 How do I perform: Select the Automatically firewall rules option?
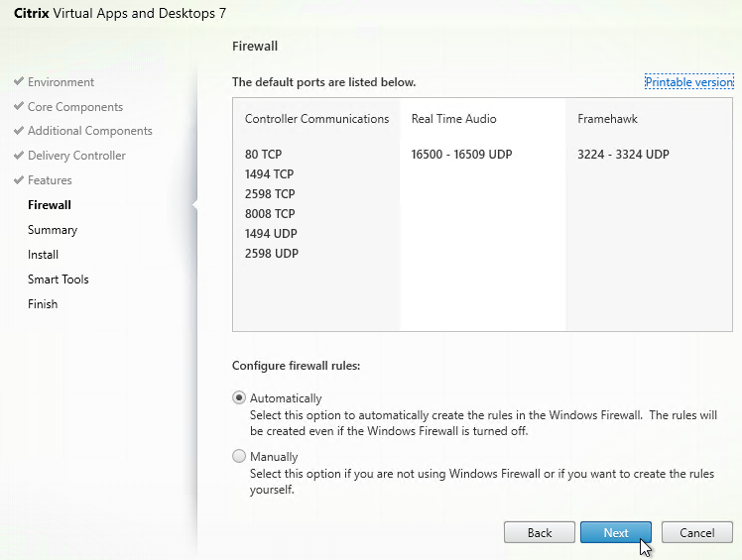[239, 398]
